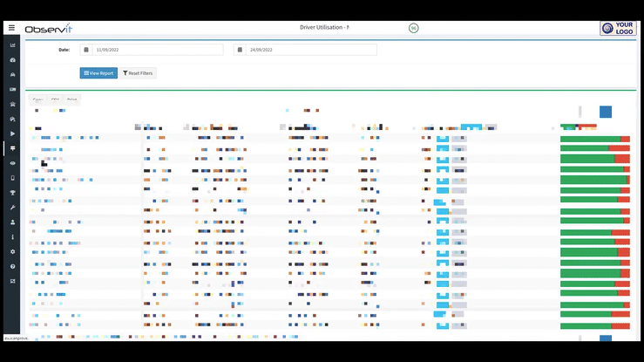Viewport: 644px width, 362px height.
Task: Open the info sidebar icon
Action: (x=13, y=237)
